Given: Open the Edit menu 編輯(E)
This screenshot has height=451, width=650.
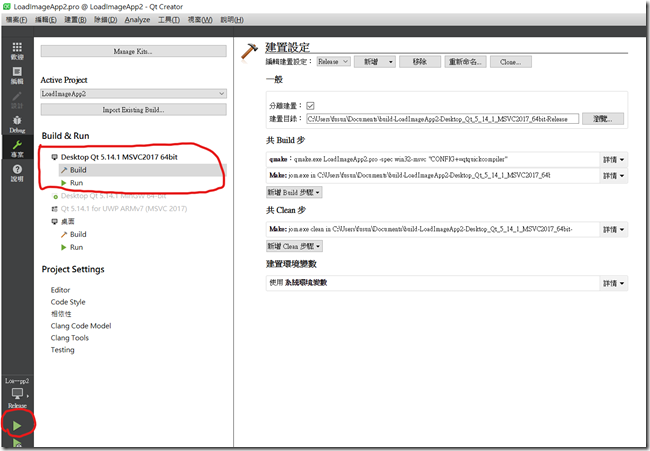Looking at the screenshot, I should click(46, 19).
